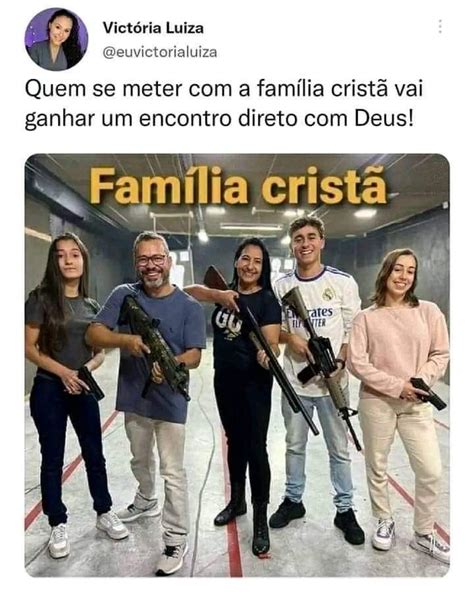Open Victória Luiza's round profile avatar
Viewport: 474px width, 592px height.
click(x=56, y=39)
